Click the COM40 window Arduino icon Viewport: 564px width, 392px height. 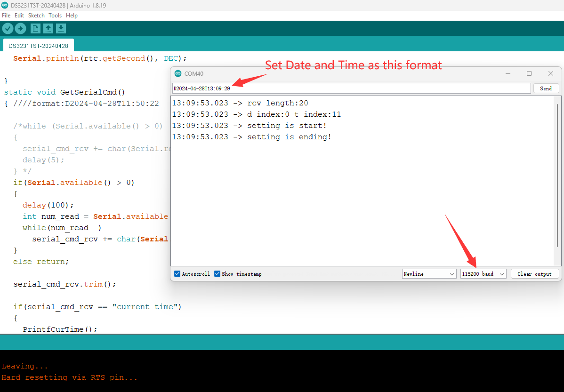(x=177, y=73)
